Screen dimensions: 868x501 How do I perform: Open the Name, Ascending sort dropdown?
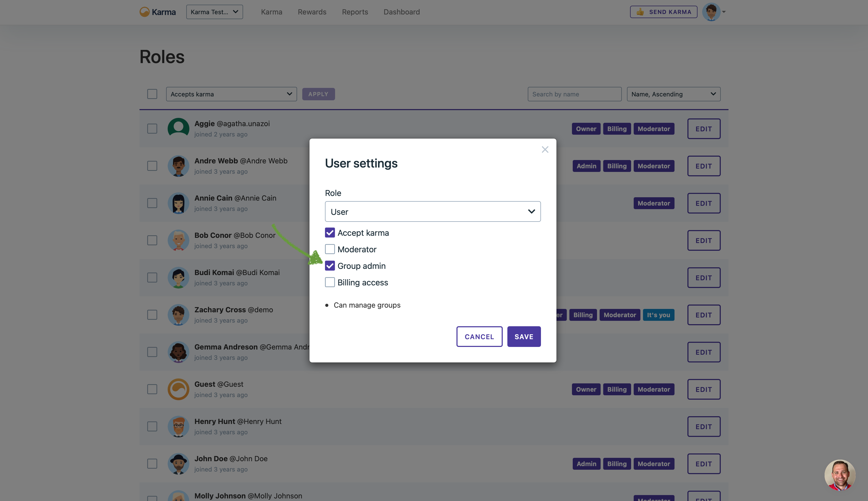coord(673,94)
